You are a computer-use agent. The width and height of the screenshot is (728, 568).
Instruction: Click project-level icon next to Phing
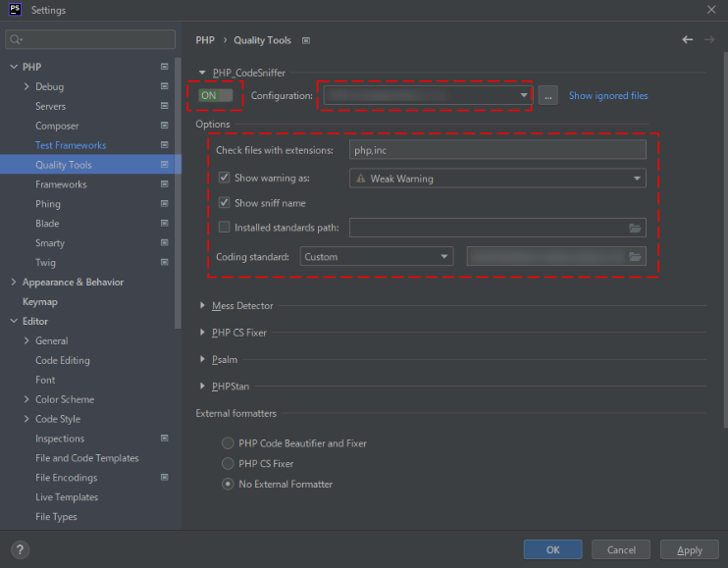(x=165, y=204)
